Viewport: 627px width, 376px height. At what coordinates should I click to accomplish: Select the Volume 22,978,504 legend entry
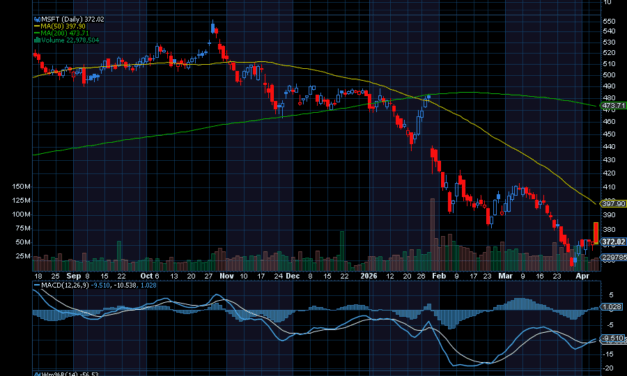tap(67, 40)
